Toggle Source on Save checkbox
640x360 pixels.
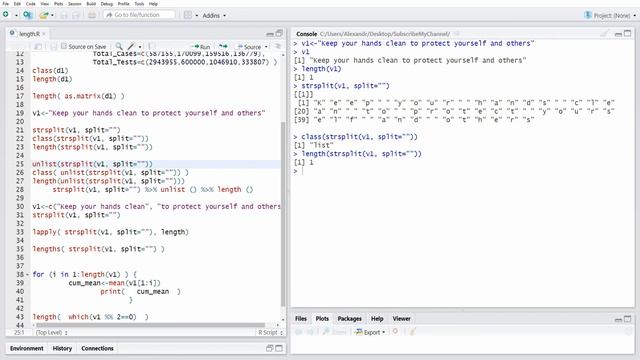pos(64,47)
